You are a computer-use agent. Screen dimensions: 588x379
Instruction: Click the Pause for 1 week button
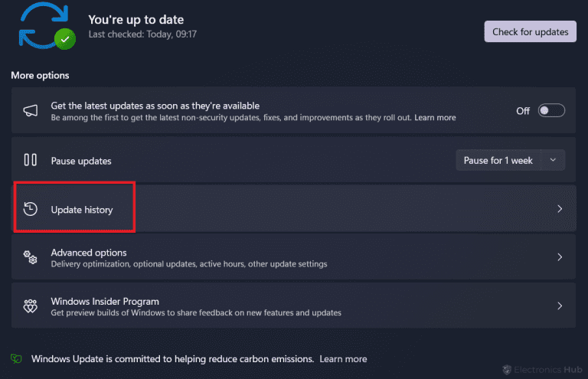coord(498,160)
